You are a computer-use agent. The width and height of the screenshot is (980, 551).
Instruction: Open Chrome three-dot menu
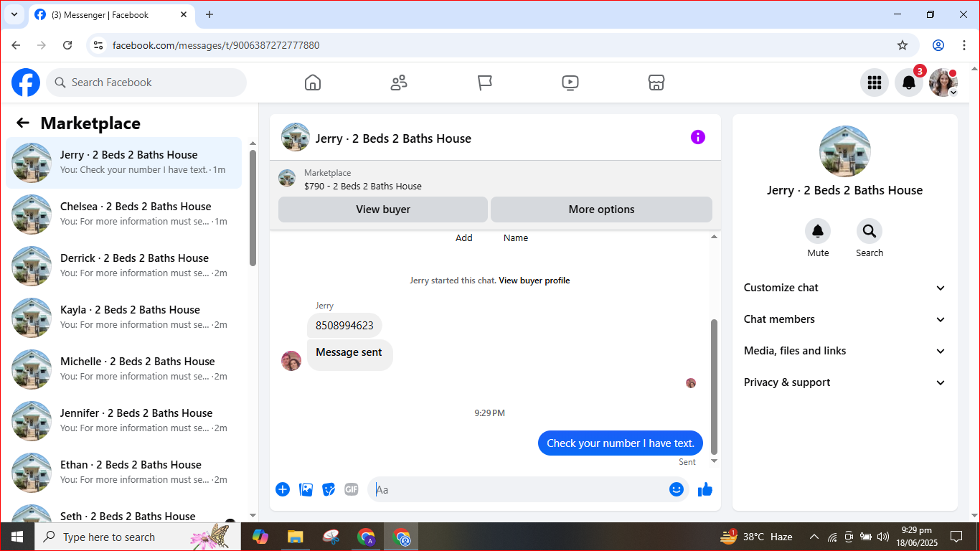coord(964,45)
